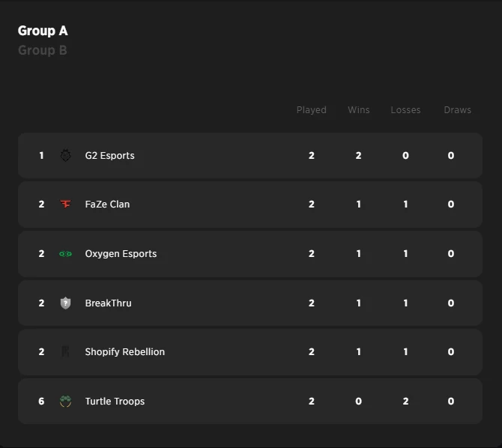Open the Oxygen Esports team name
This screenshot has height=448, width=502.
(x=121, y=254)
